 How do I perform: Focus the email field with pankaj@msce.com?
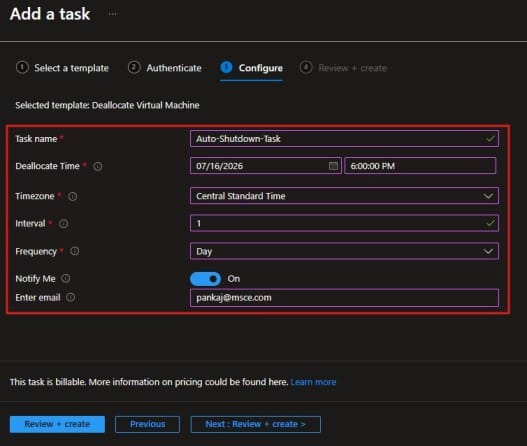pyautogui.click(x=344, y=298)
